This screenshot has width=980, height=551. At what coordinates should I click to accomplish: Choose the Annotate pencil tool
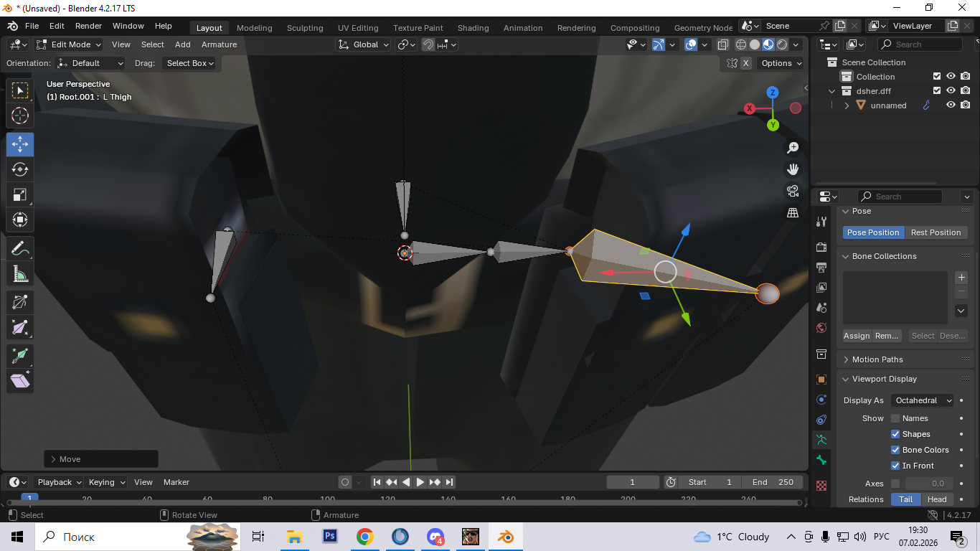20,249
